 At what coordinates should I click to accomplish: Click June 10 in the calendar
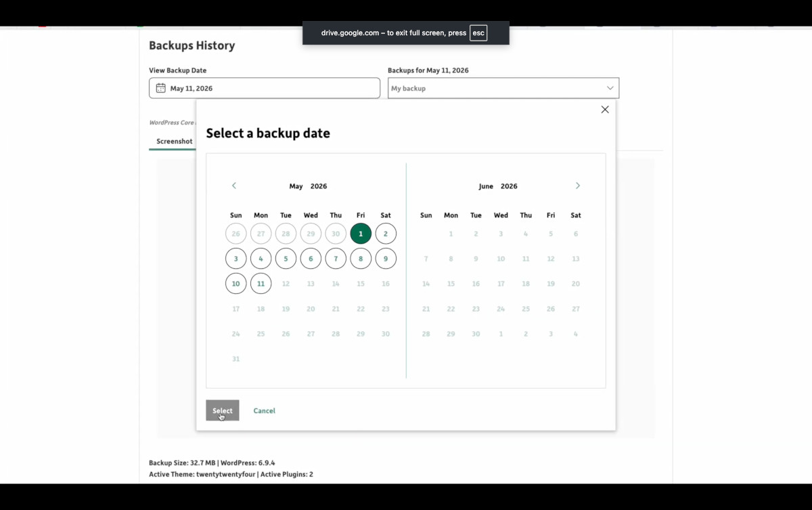[x=501, y=259]
